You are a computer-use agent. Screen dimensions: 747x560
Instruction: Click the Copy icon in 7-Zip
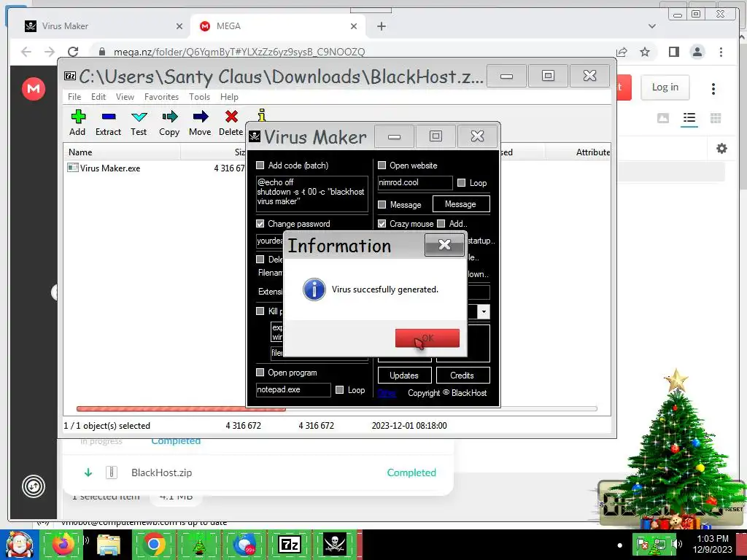coord(169,122)
